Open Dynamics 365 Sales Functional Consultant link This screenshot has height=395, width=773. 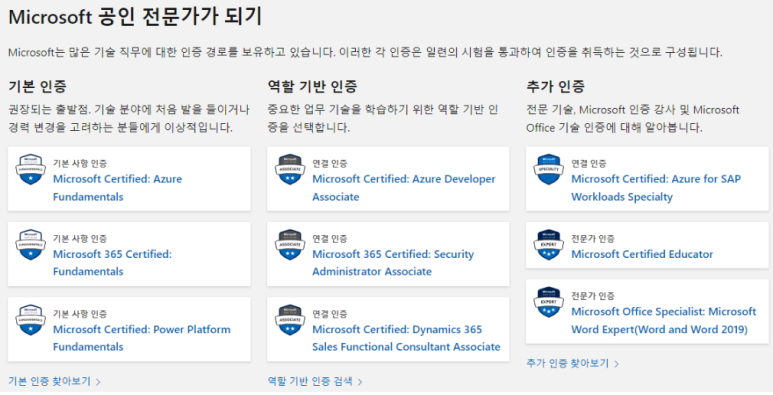(x=406, y=338)
